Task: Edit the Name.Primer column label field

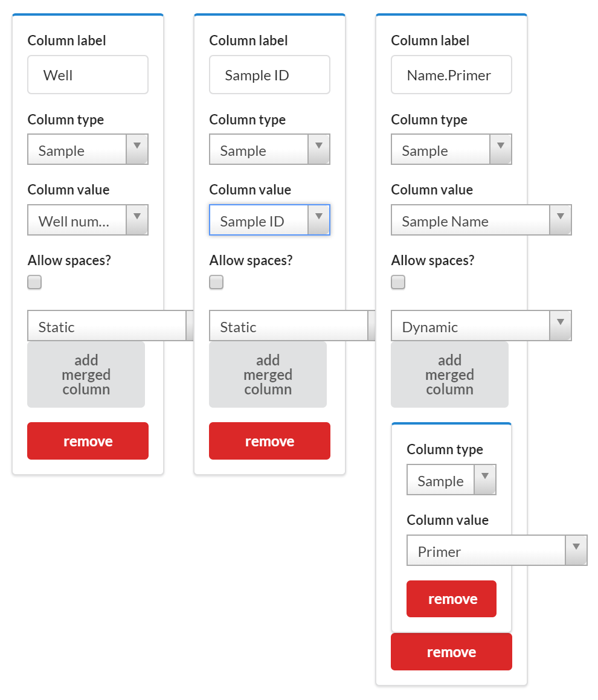Action: point(451,75)
